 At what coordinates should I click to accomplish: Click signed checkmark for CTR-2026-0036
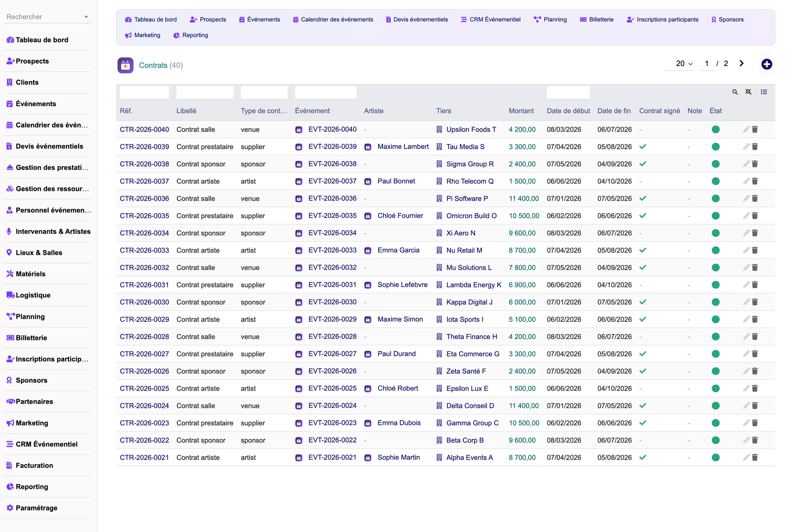643,199
